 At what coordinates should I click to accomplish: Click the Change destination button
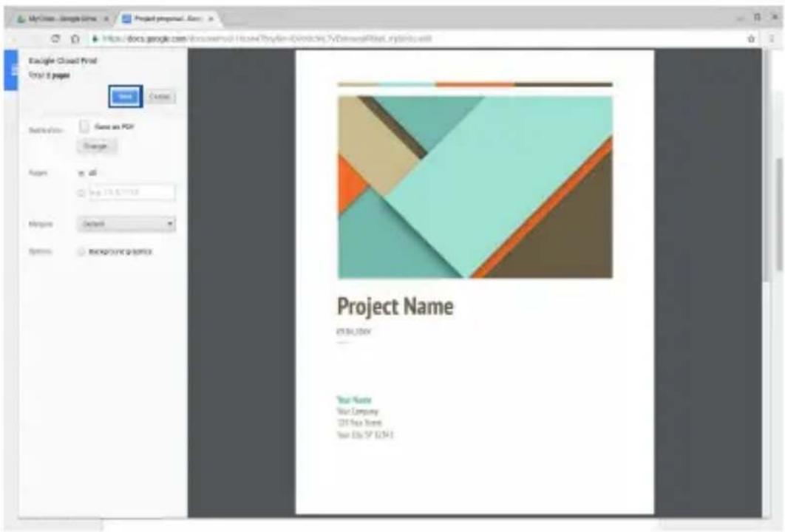(96, 146)
